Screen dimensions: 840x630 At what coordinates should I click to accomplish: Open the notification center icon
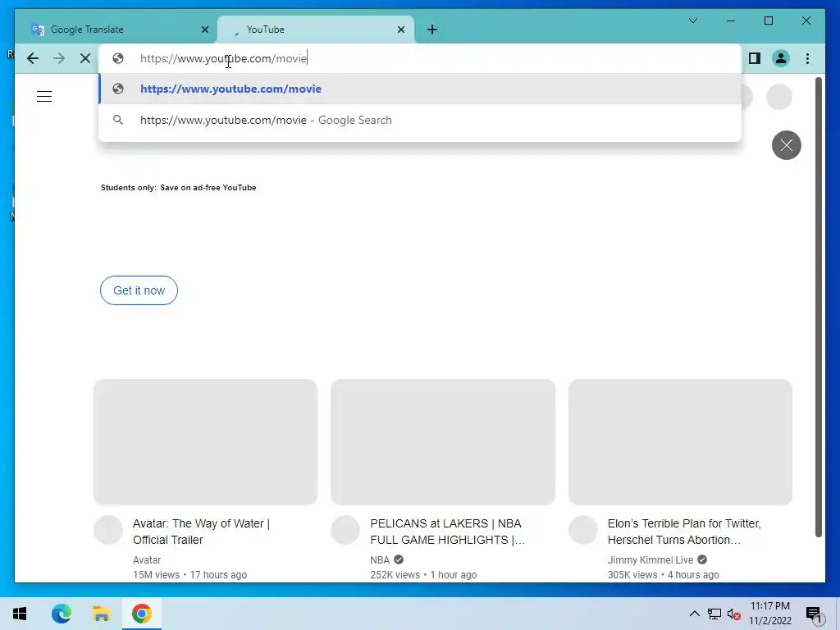(813, 614)
